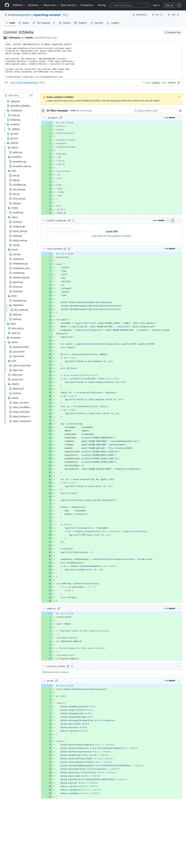
Task: Open the Resources menu
Action: coord(51,5)
